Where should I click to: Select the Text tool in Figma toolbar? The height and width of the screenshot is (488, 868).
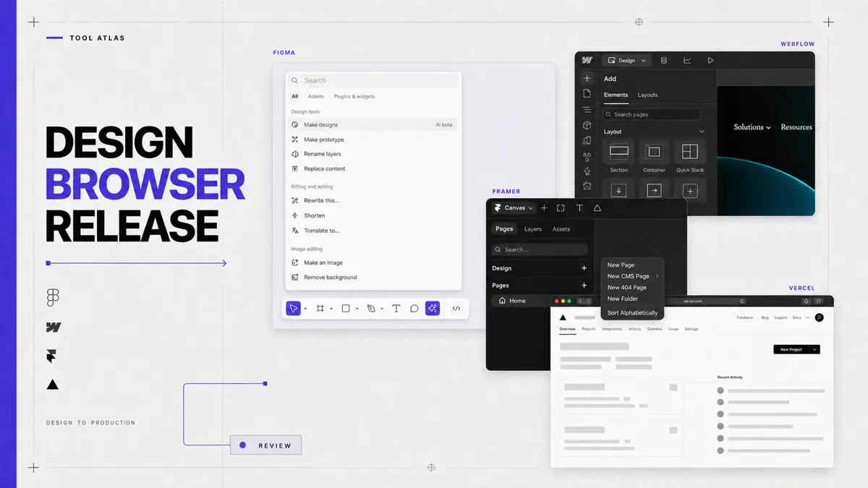396,309
